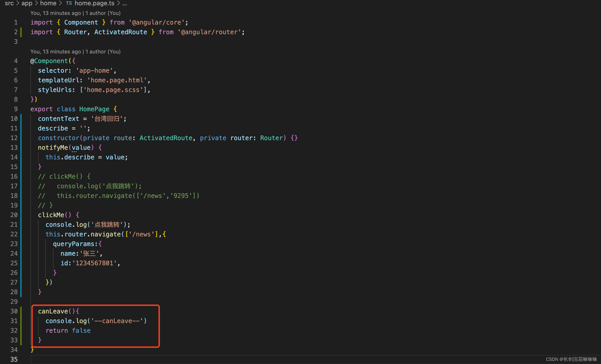The width and height of the screenshot is (601, 364).
Task: Open the home folder breadcrumb
Action: [x=48, y=3]
